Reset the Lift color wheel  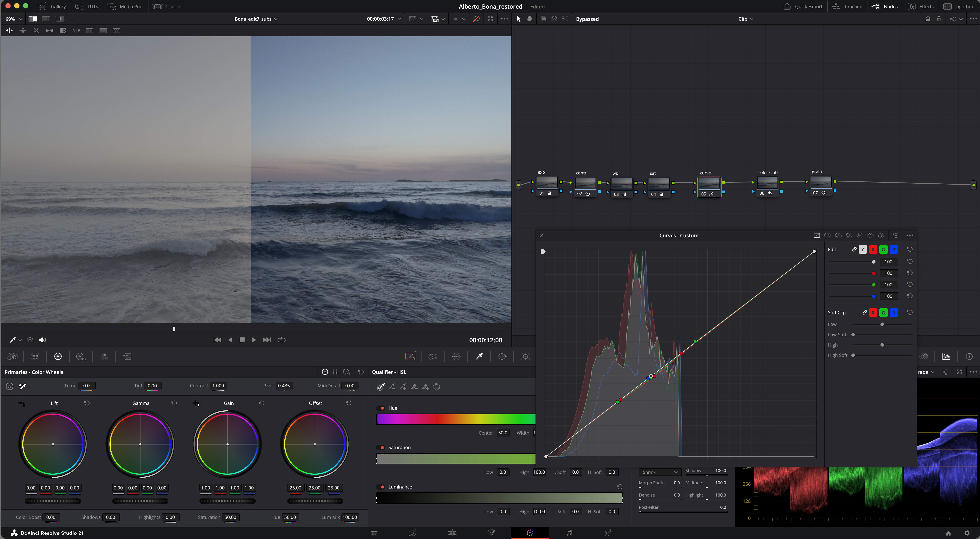(x=87, y=403)
